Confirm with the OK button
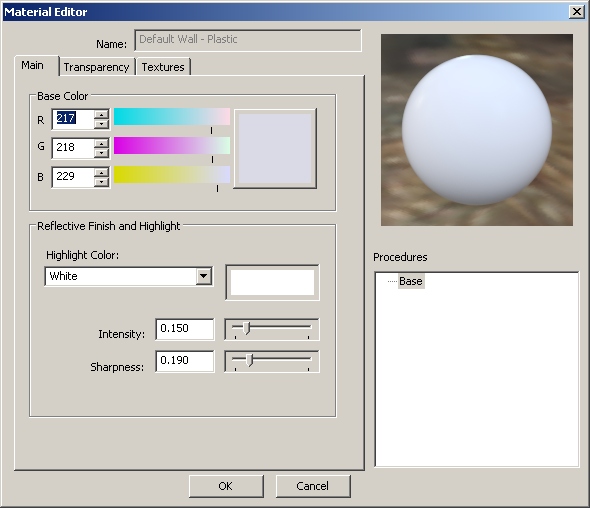 (x=226, y=486)
